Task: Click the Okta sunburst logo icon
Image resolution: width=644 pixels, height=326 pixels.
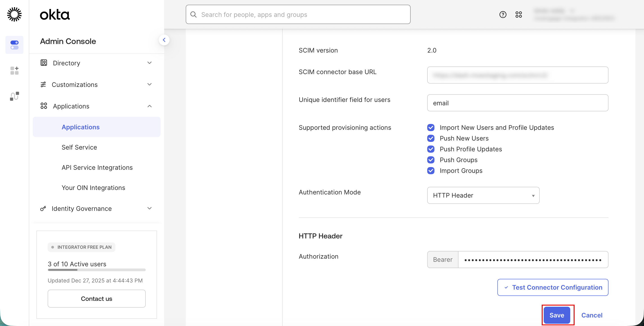Action: (x=14, y=14)
